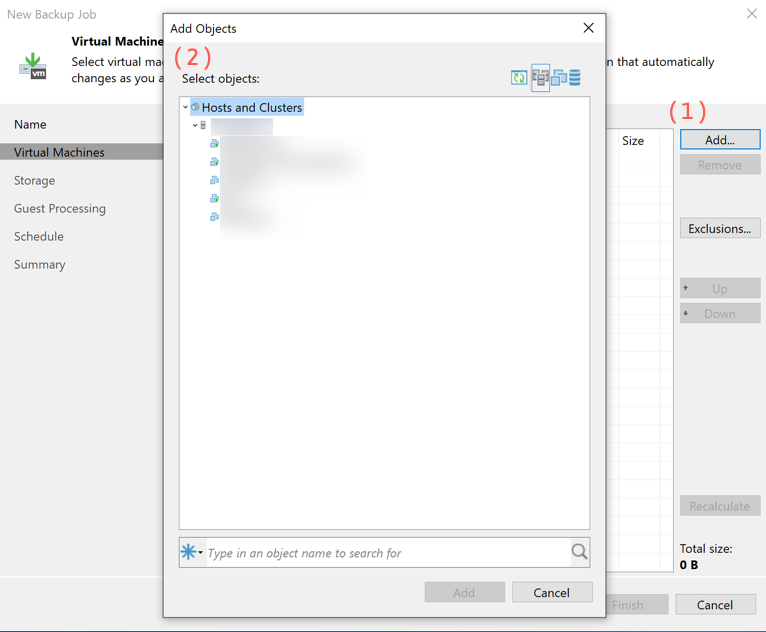Open the asterisk search filter dropdown
The image size is (766, 632).
click(x=191, y=552)
